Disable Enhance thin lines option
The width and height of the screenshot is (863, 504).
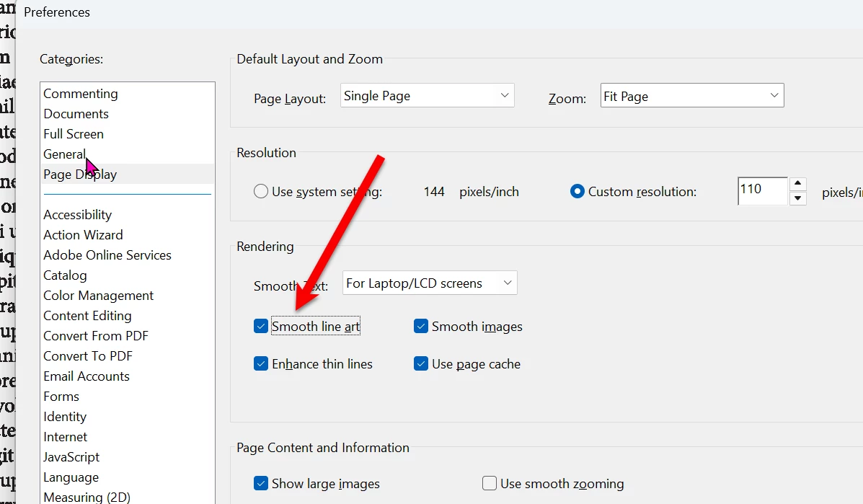[x=261, y=363]
